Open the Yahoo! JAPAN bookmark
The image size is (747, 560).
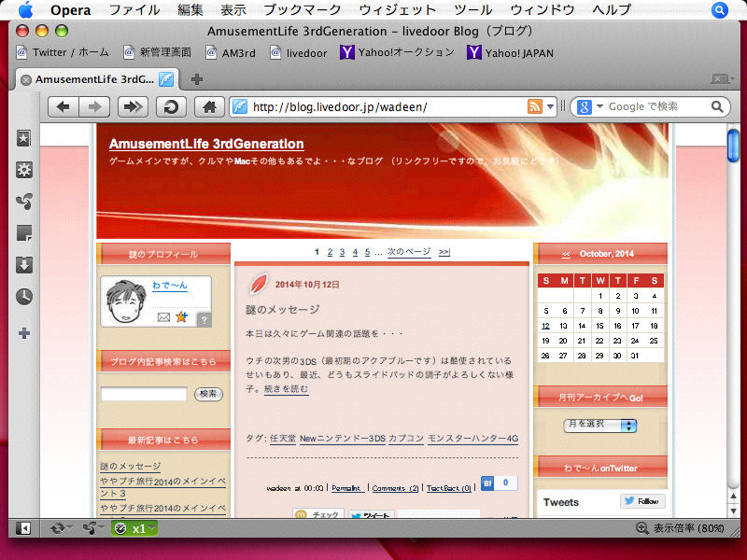[510, 52]
